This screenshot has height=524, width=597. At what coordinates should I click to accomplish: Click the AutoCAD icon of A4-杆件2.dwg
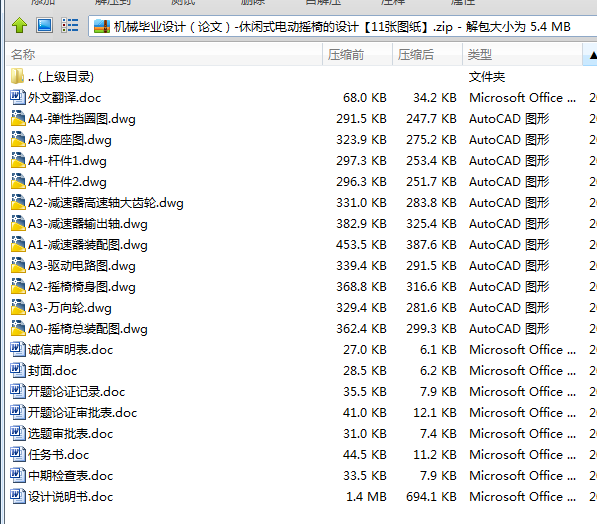coord(18,181)
